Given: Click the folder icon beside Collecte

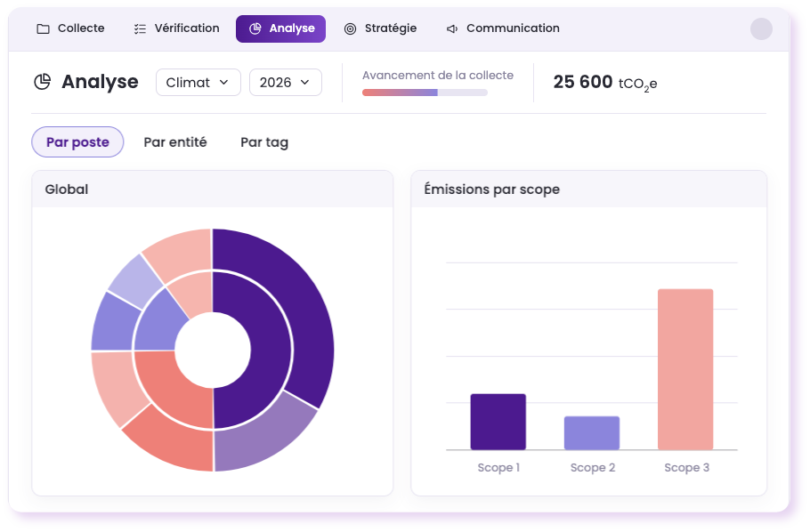Looking at the screenshot, I should click(44, 29).
